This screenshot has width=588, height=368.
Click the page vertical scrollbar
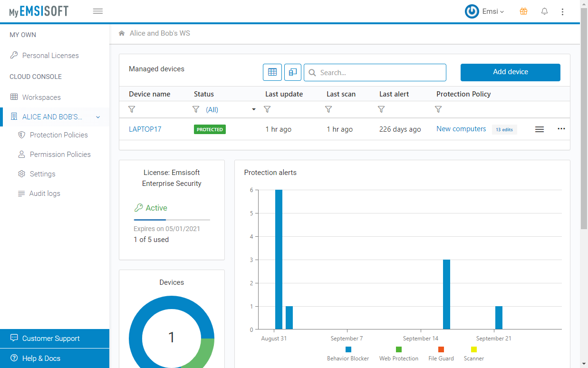(x=584, y=119)
